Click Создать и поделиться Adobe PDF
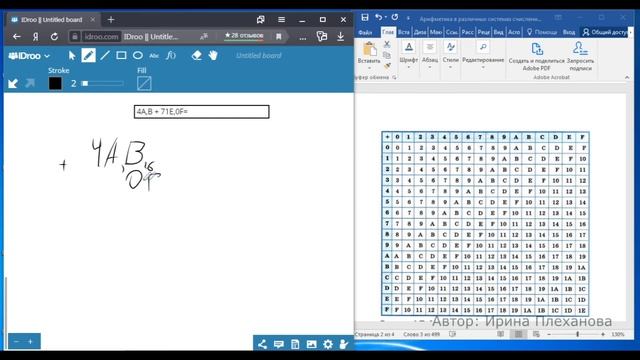The image size is (640, 360). click(536, 56)
